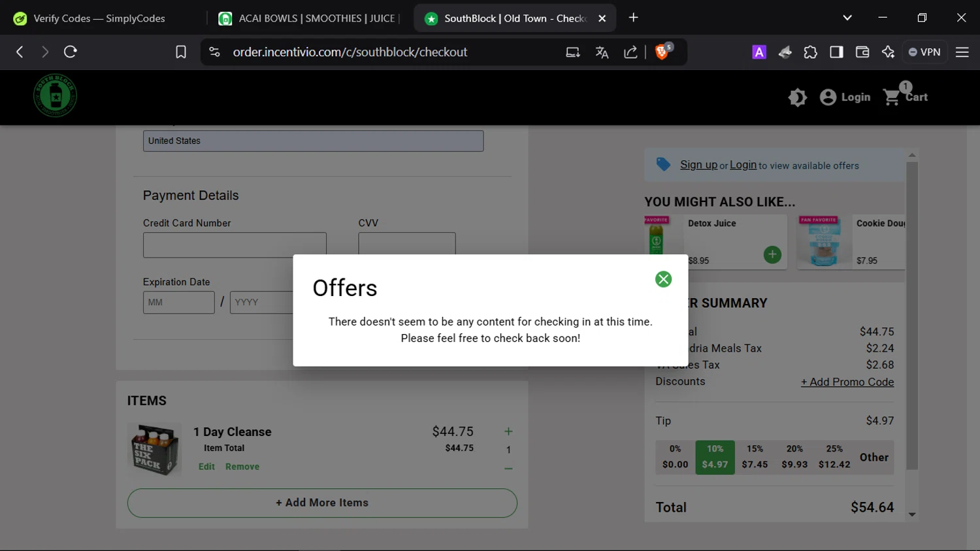The image size is (980, 551).
Task: Open the Six Pack item thumbnail
Action: point(154,449)
